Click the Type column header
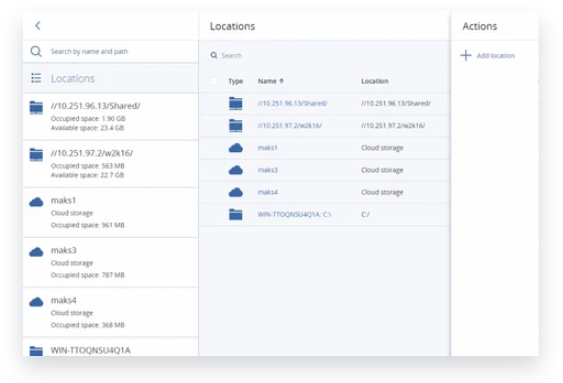Viewport: 563px width, 383px height. coord(236,81)
